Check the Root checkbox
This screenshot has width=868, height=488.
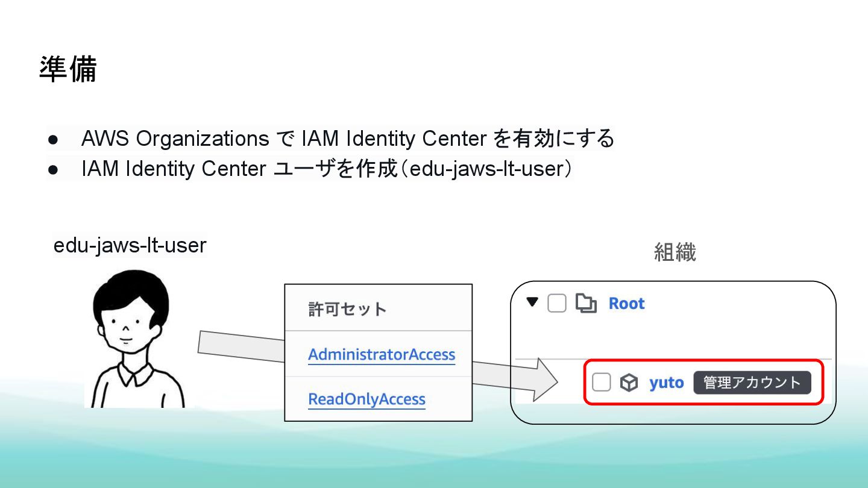[556, 304]
